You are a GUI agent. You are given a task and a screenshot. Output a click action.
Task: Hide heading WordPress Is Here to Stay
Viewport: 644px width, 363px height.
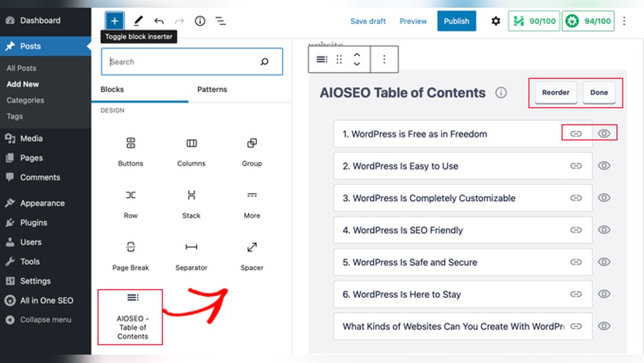[x=604, y=293]
